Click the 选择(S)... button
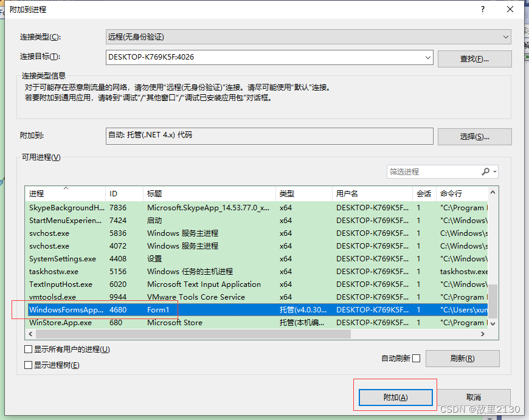The height and width of the screenshot is (420, 529). [x=474, y=136]
